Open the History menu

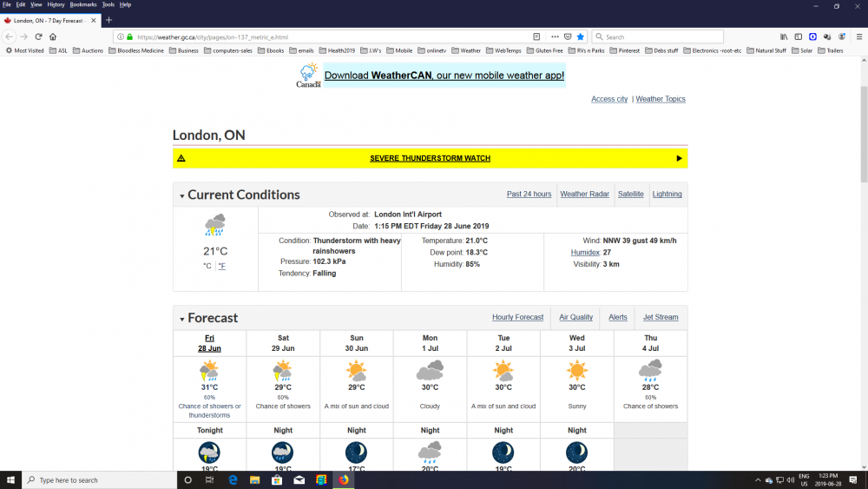56,4
